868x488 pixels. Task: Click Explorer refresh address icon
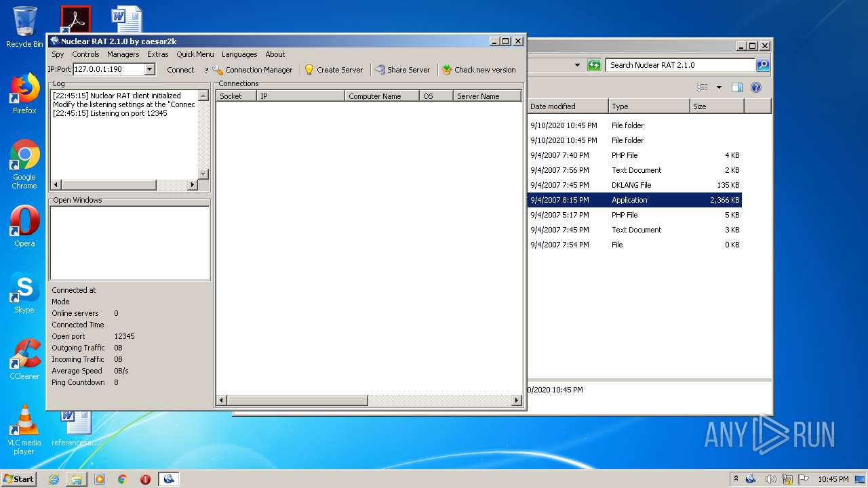[x=594, y=65]
